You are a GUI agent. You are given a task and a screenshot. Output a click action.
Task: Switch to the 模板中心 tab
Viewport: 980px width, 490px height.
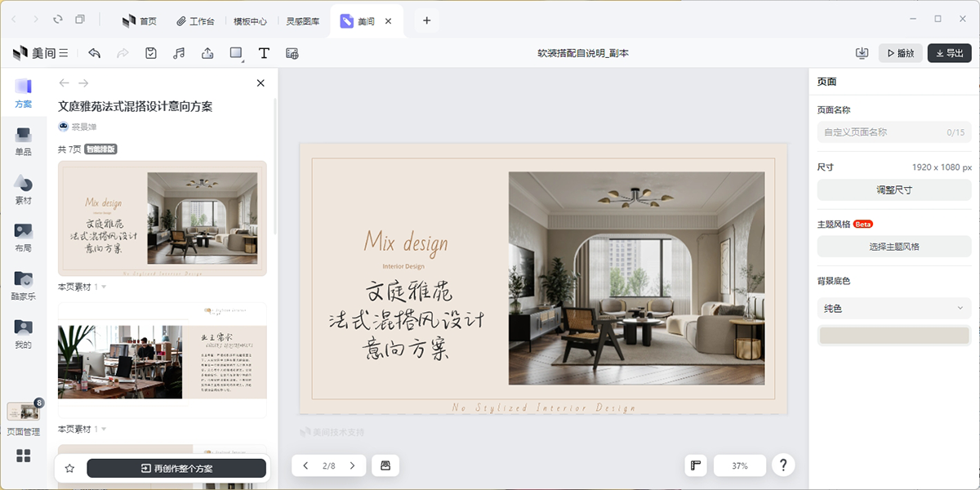pos(250,21)
